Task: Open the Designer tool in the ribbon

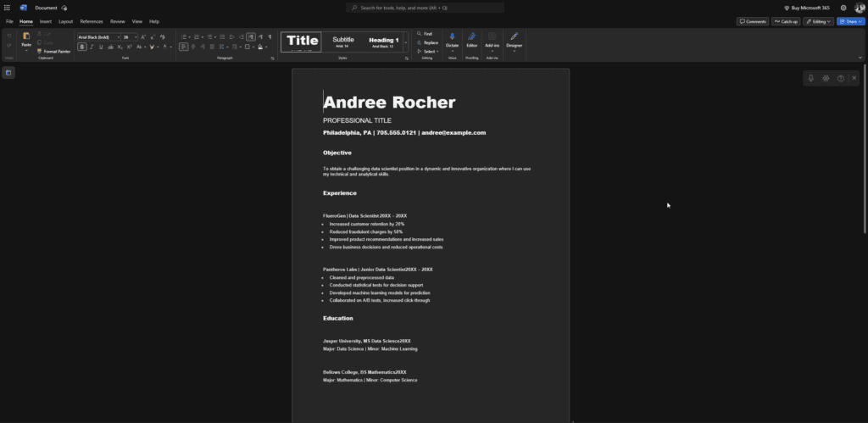Action: (514, 37)
